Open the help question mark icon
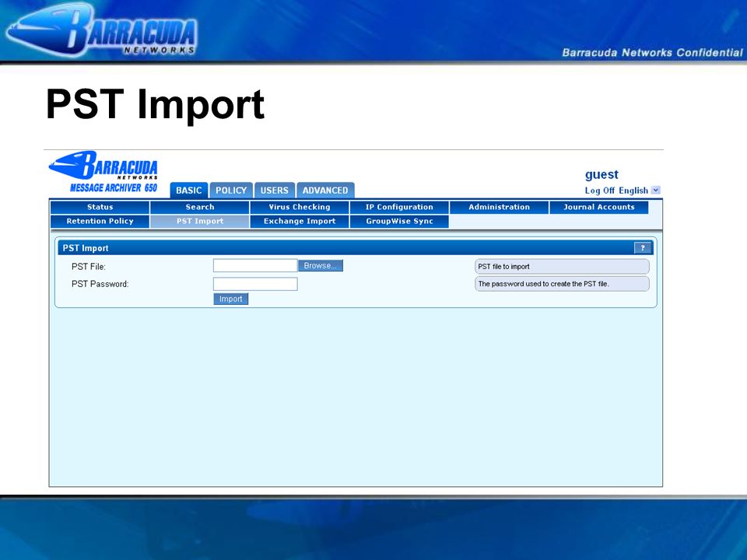The width and height of the screenshot is (747, 560). tap(642, 247)
